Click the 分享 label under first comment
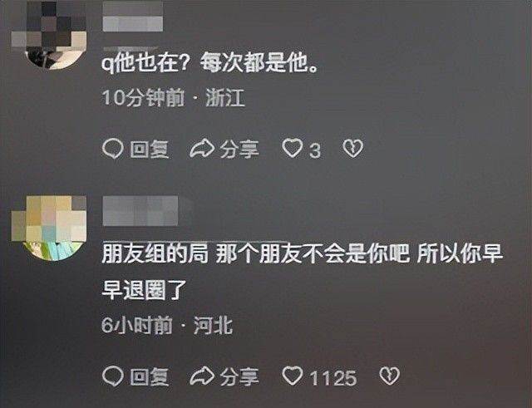 coord(239,150)
